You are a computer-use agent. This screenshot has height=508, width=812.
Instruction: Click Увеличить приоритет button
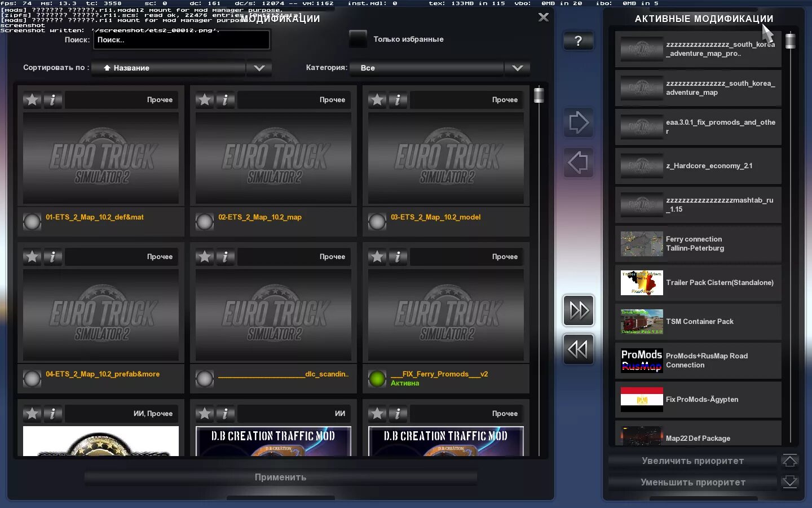693,461
